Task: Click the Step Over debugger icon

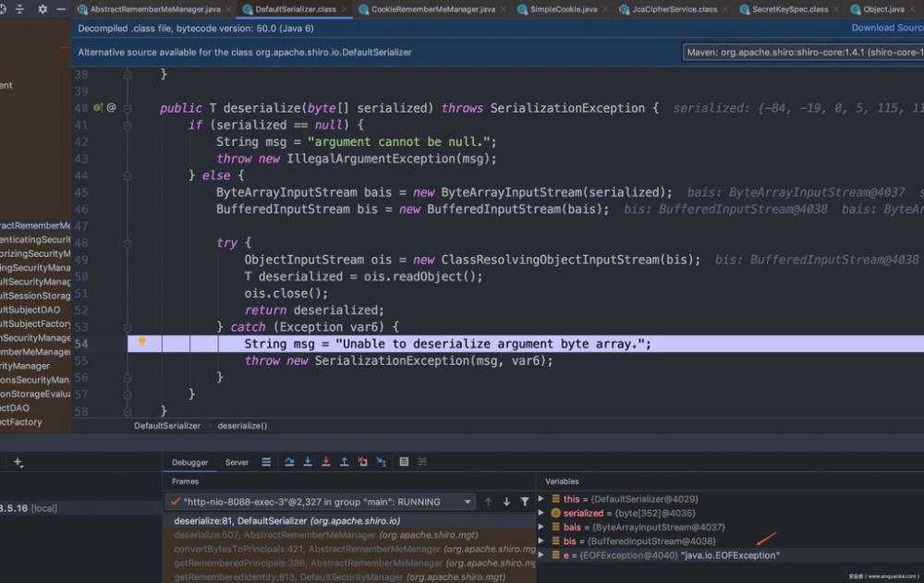Action: coord(289,462)
